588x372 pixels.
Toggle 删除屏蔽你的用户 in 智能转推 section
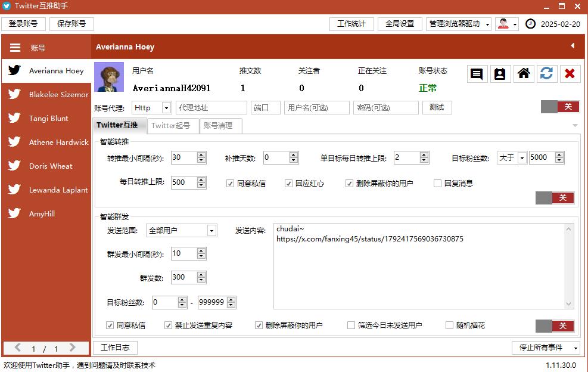pos(349,184)
